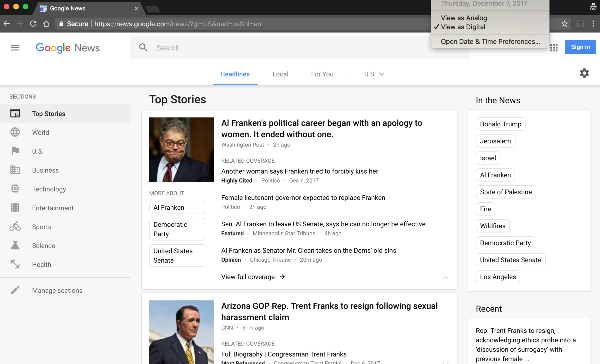This screenshot has width=600, height=364.
Task: Click the cast icon in toolbar
Action: click(580, 23)
